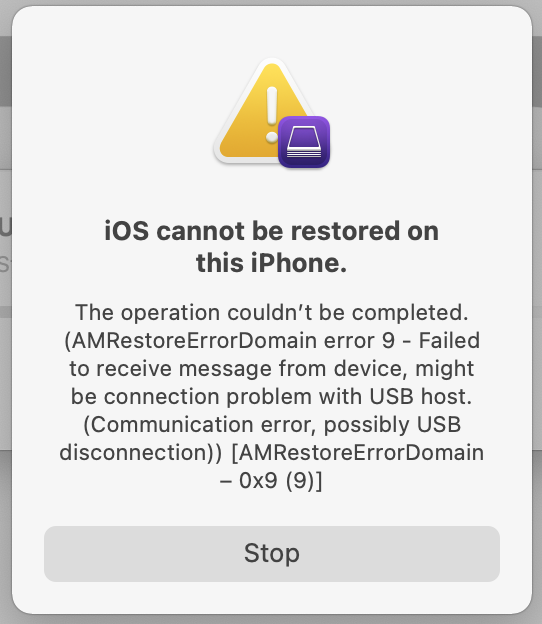The height and width of the screenshot is (624, 542).
Task: Click the "disconnection)) [AMRestoreErrorDomain" line
Action: coord(272,452)
